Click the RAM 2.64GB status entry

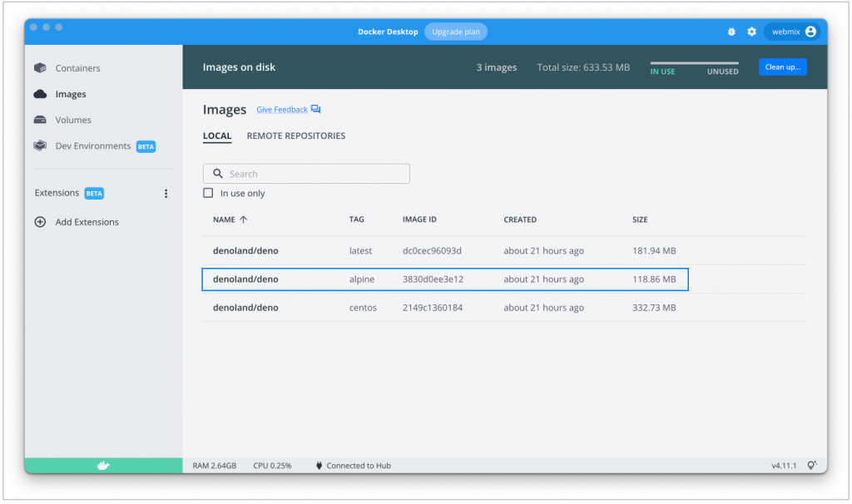tap(215, 466)
